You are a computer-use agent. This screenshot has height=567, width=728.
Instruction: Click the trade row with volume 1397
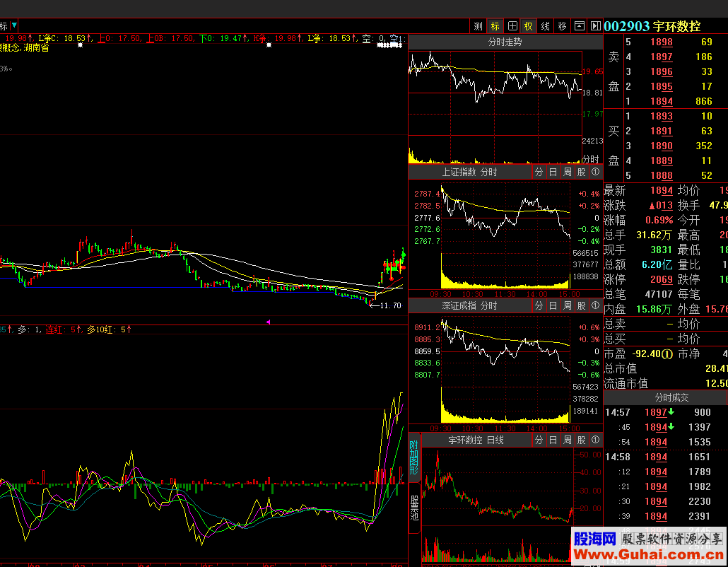666,427
